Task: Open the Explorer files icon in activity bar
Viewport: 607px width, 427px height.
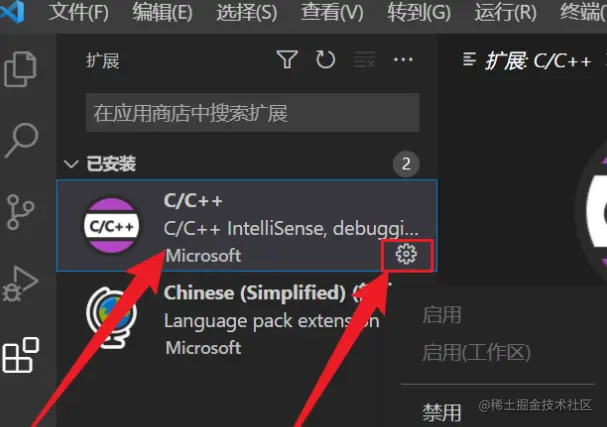Action: (x=20, y=69)
